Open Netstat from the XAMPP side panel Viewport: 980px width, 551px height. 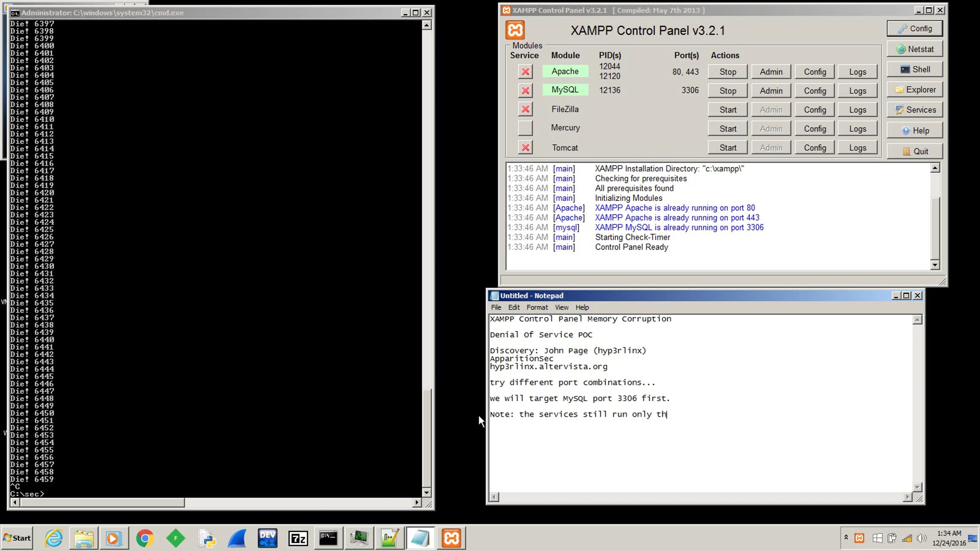(915, 49)
